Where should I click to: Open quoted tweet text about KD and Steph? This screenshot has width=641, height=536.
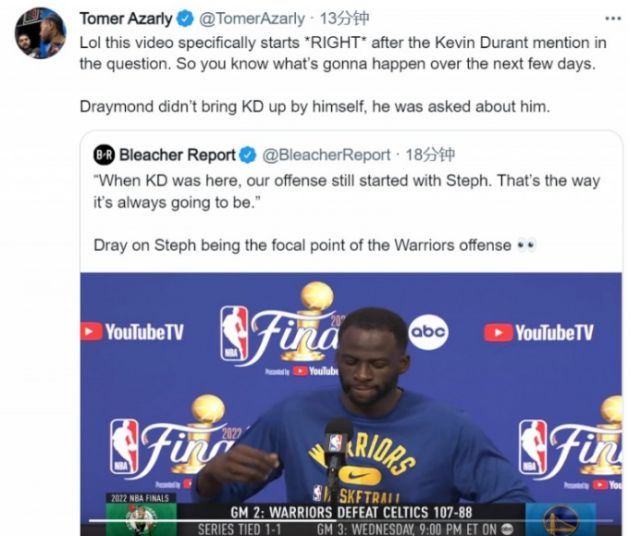[x=347, y=191]
